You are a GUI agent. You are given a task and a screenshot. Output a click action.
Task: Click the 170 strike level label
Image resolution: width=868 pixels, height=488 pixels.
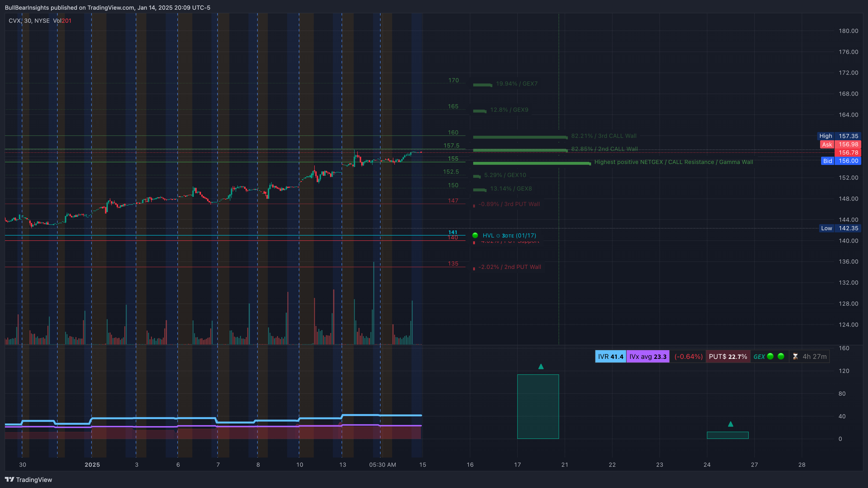[x=453, y=80]
